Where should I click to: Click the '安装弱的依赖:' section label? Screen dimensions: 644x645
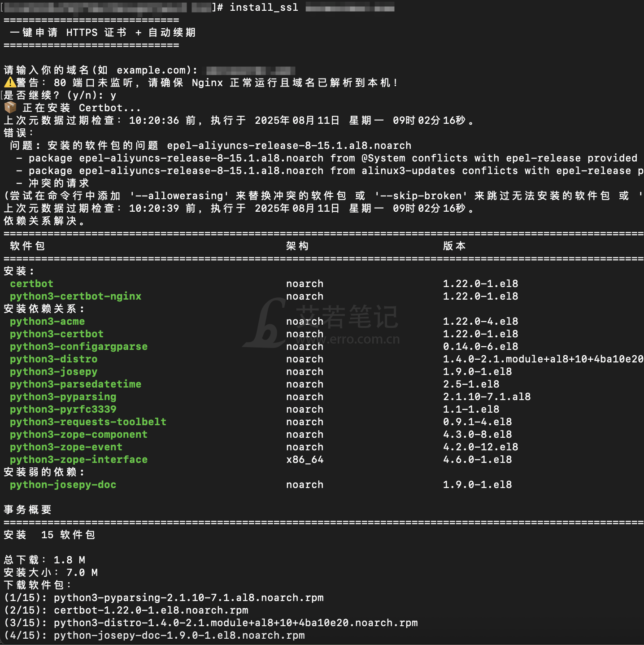point(44,472)
